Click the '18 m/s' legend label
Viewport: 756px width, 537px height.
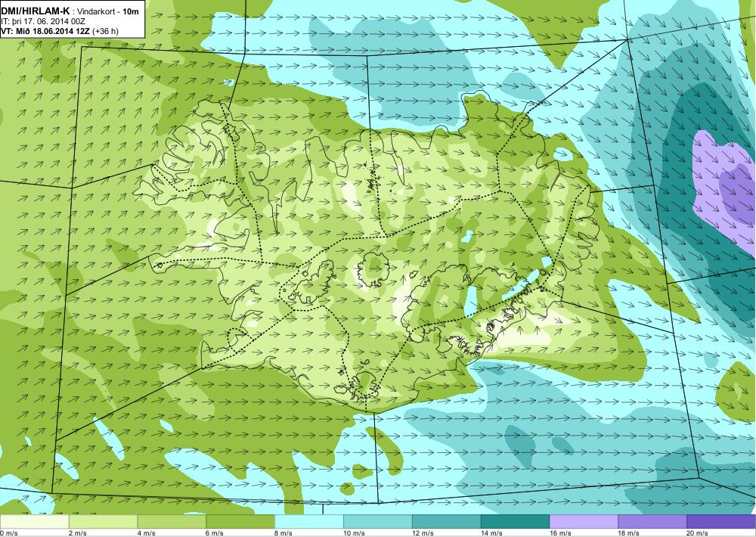(629, 533)
